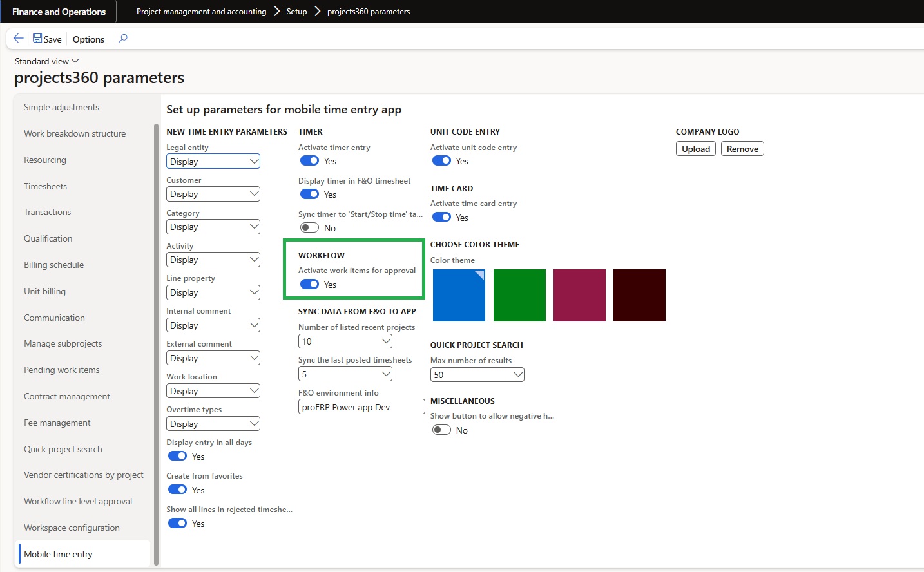This screenshot has height=572, width=924.
Task: Open Max number of results dropdown
Action: pyautogui.click(x=518, y=375)
